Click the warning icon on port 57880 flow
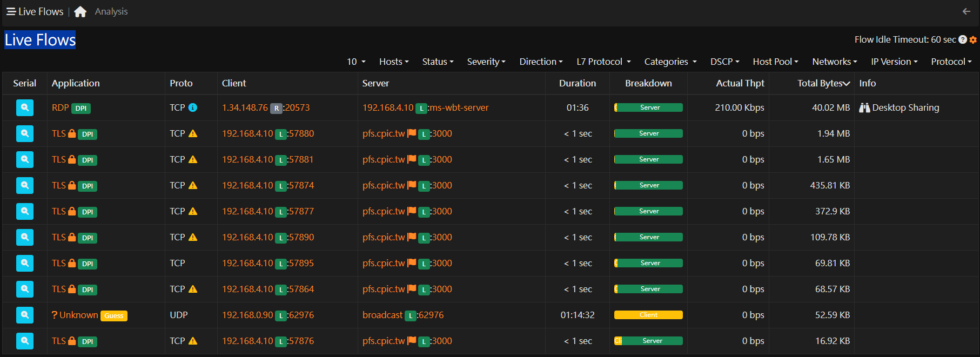 coord(193,133)
